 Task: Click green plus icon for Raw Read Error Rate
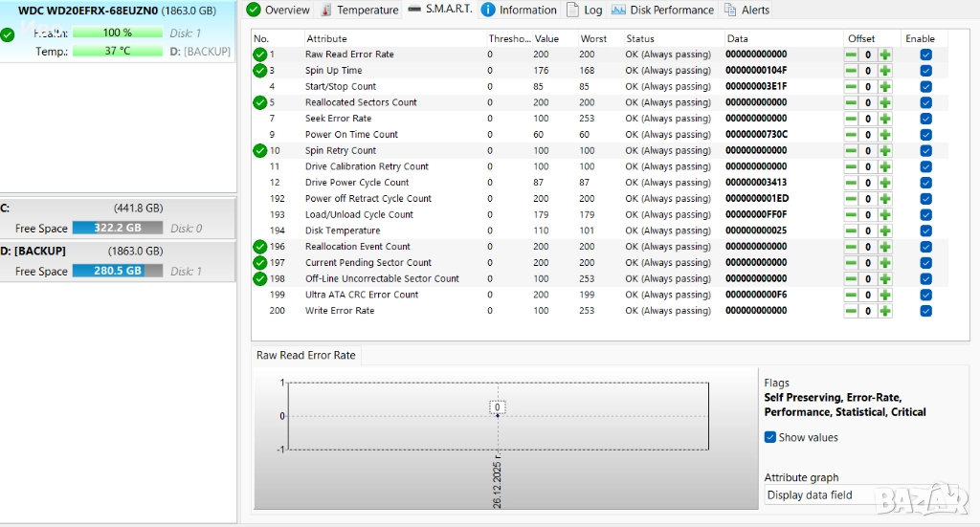pyautogui.click(x=885, y=55)
